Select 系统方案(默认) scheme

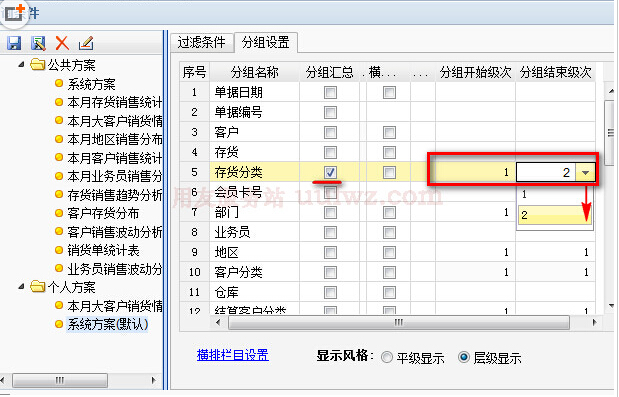pos(107,324)
